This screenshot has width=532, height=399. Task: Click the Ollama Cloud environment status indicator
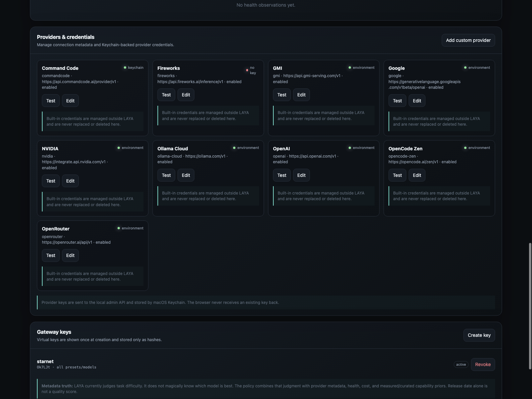246,148
